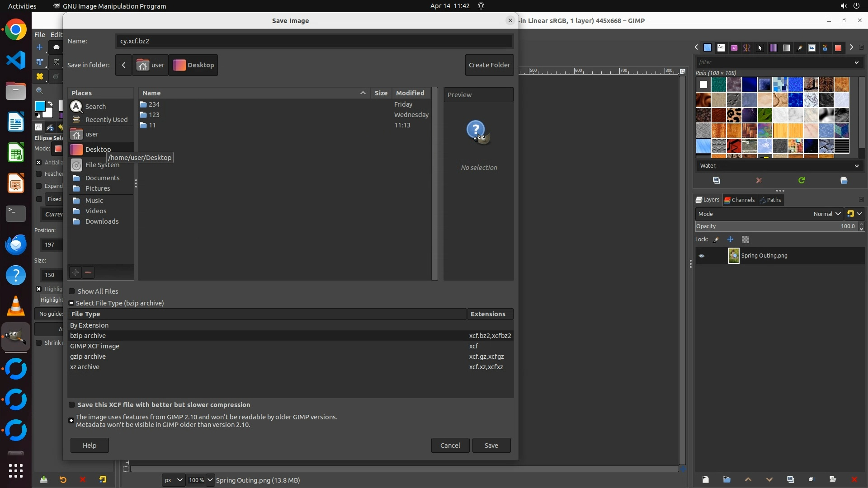Hide the Spring Outing.png layer via eye icon
868x488 pixels.
pyautogui.click(x=702, y=256)
